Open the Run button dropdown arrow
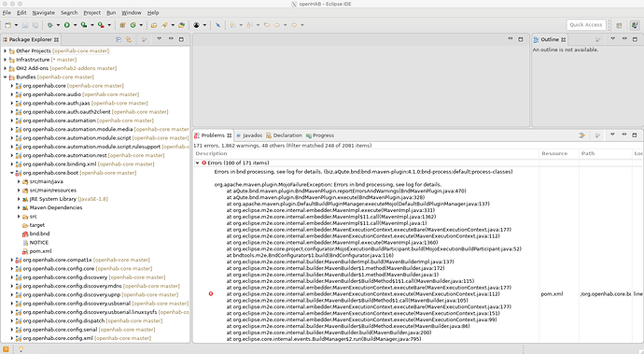This screenshot has width=644, height=354. click(x=75, y=25)
